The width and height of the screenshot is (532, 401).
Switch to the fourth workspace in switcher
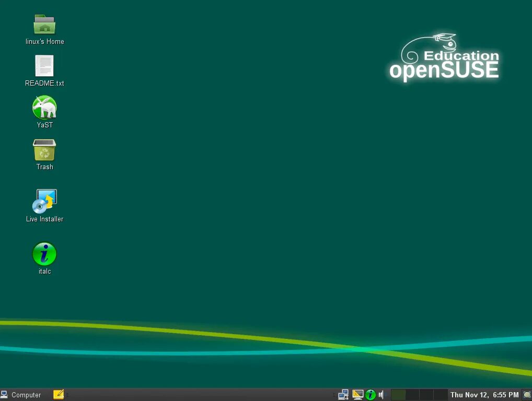(x=441, y=395)
